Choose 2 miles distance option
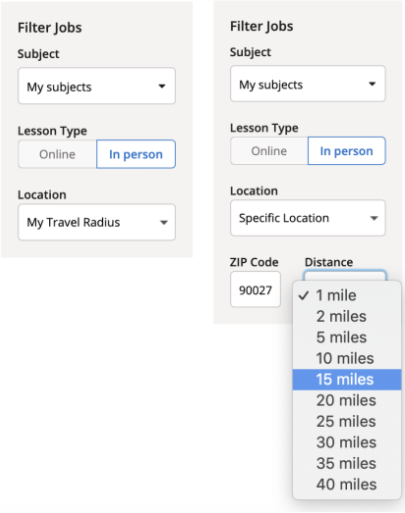Image resolution: width=405 pixels, height=513 pixels. coord(347,316)
